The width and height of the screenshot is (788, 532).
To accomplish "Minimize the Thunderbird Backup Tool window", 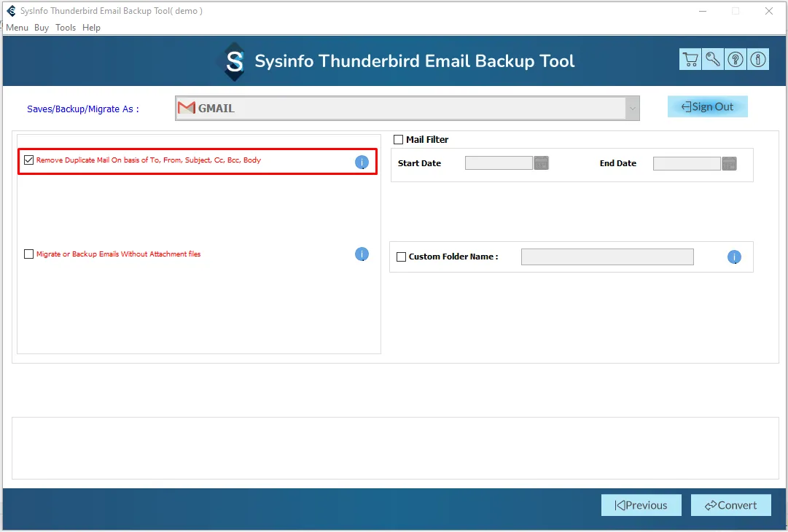I will [703, 11].
